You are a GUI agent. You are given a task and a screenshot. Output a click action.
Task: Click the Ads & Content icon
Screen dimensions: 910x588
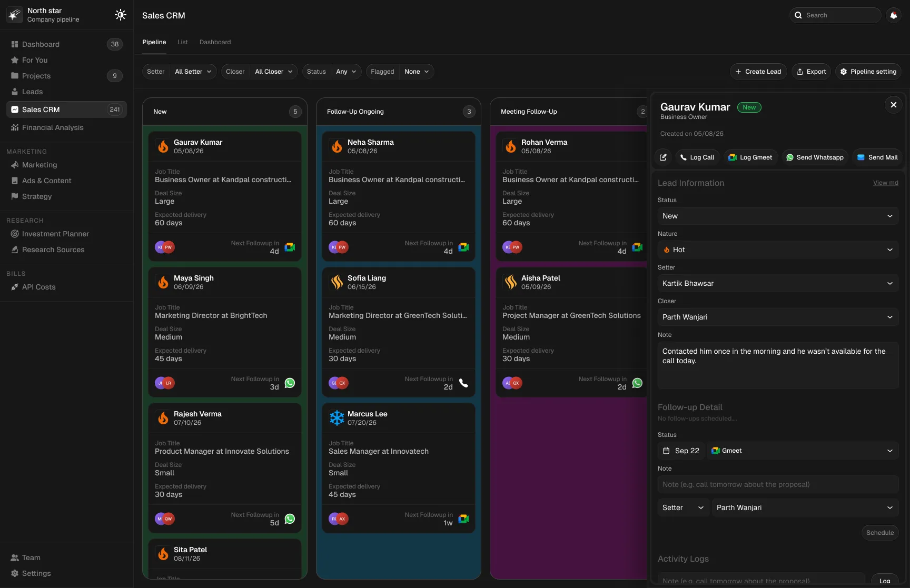[x=15, y=181]
